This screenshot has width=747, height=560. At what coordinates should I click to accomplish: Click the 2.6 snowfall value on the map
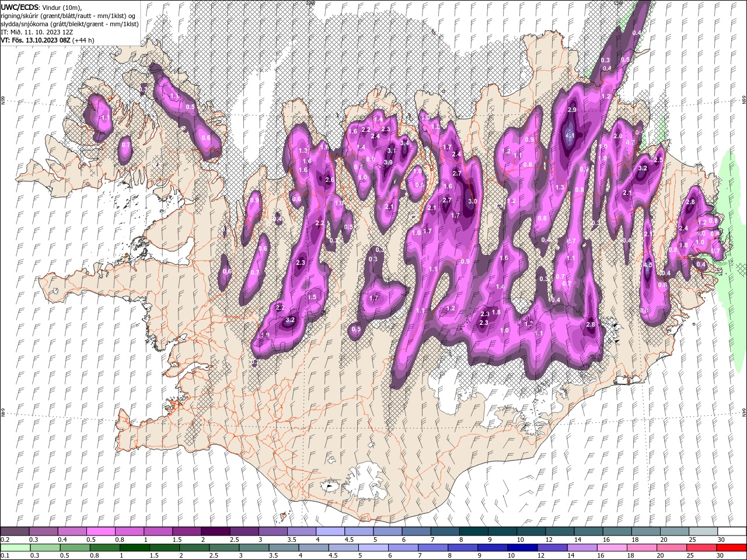tap(330, 180)
